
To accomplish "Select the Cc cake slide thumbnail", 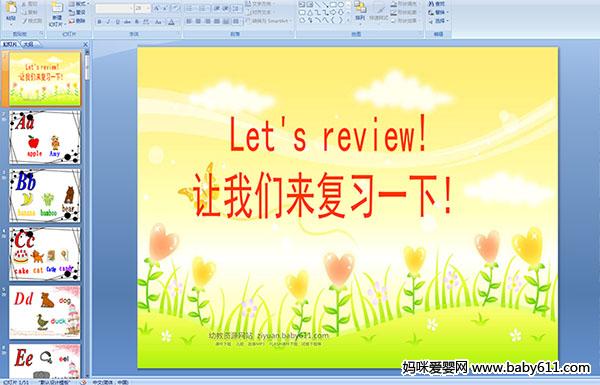I will [x=45, y=254].
